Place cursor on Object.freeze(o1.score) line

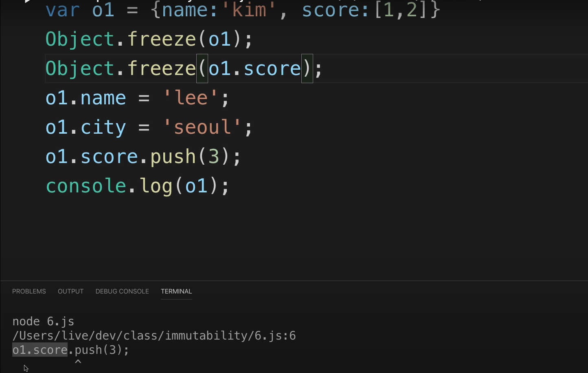click(183, 68)
